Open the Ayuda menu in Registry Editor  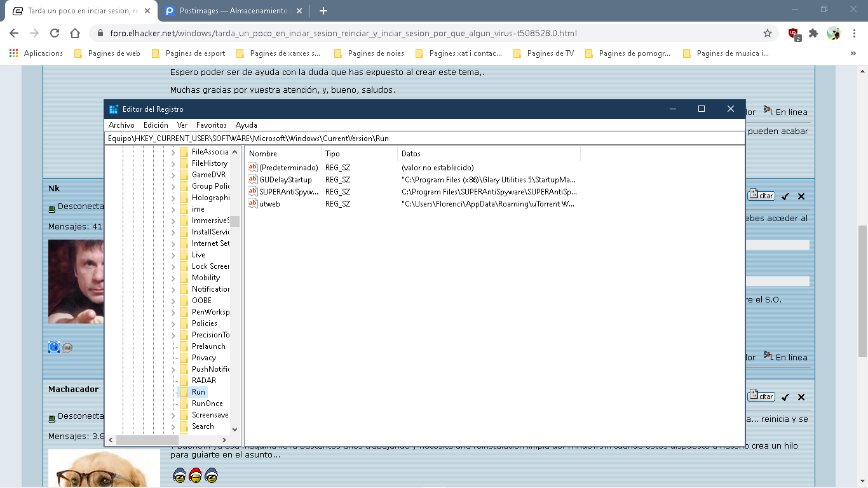point(247,125)
